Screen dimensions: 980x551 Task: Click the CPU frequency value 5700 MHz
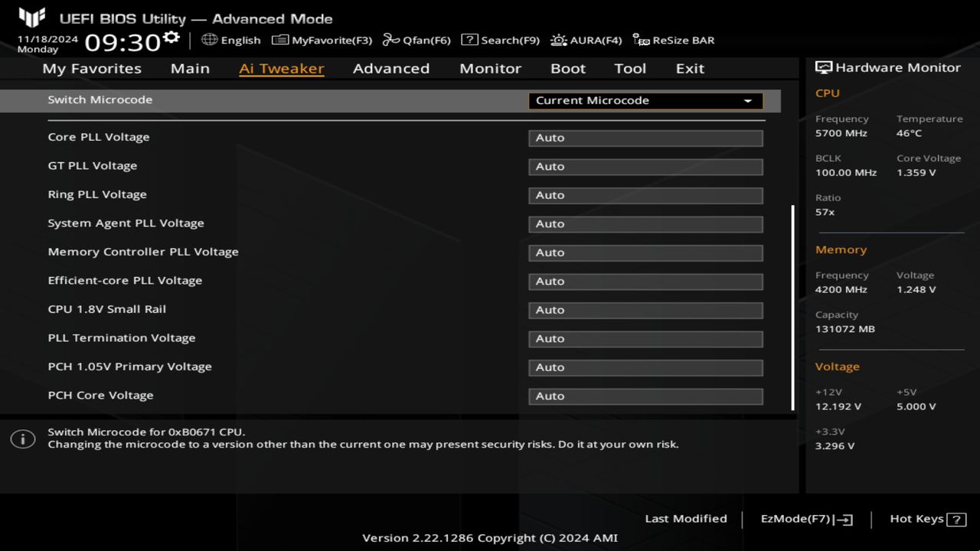coord(841,133)
